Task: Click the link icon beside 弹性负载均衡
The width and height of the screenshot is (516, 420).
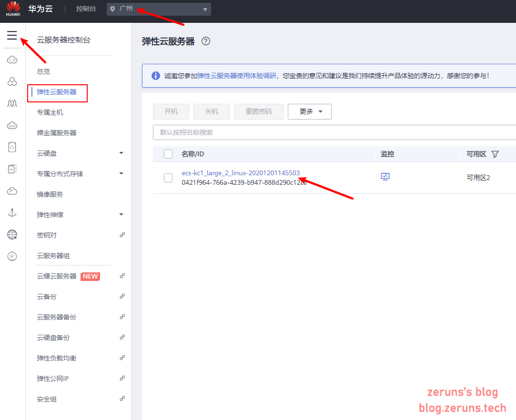Action: coord(122,358)
